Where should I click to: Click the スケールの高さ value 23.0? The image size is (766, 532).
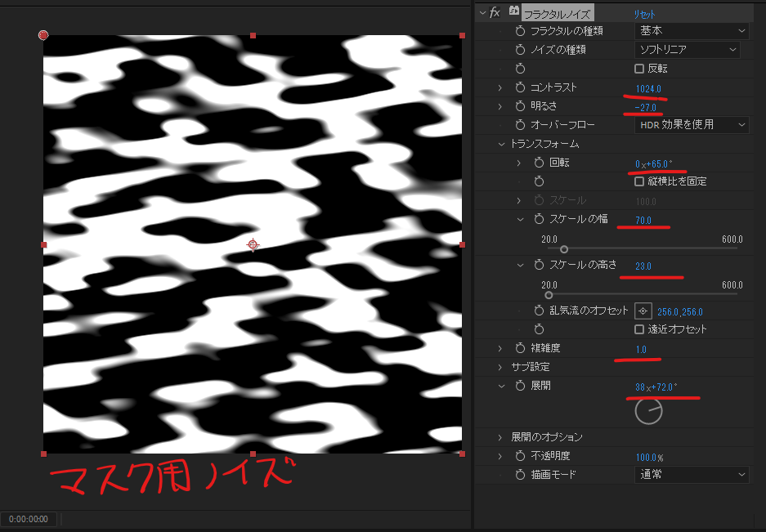point(643,266)
